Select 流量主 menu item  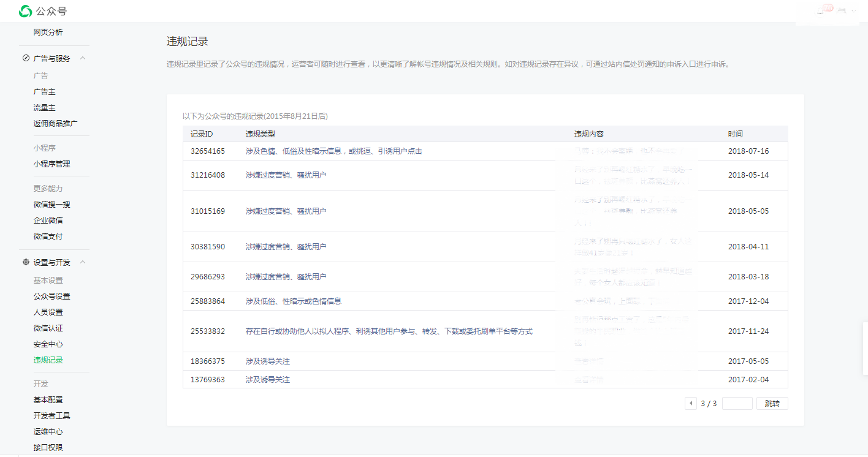44,108
